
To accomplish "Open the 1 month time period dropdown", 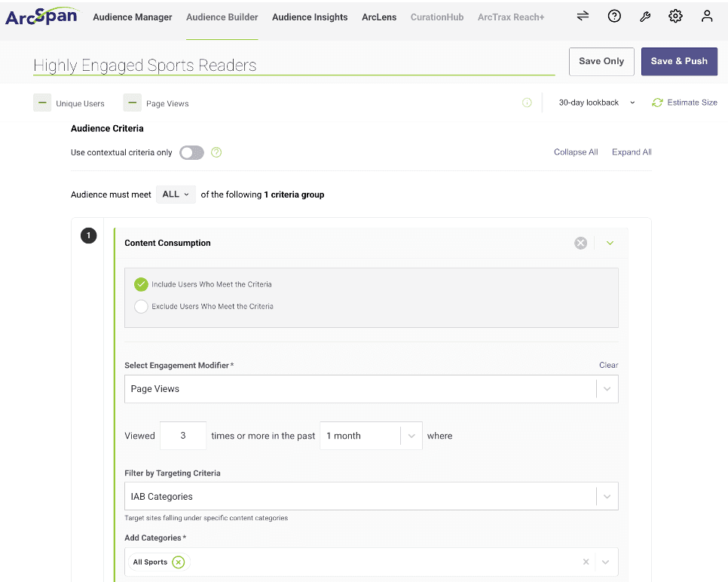I will point(371,436).
